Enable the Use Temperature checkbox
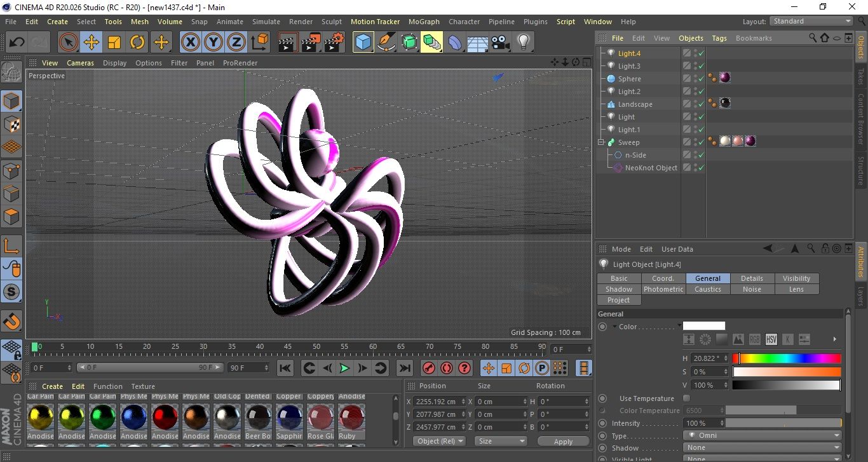Viewport: 868px width, 462px height. tap(686, 398)
